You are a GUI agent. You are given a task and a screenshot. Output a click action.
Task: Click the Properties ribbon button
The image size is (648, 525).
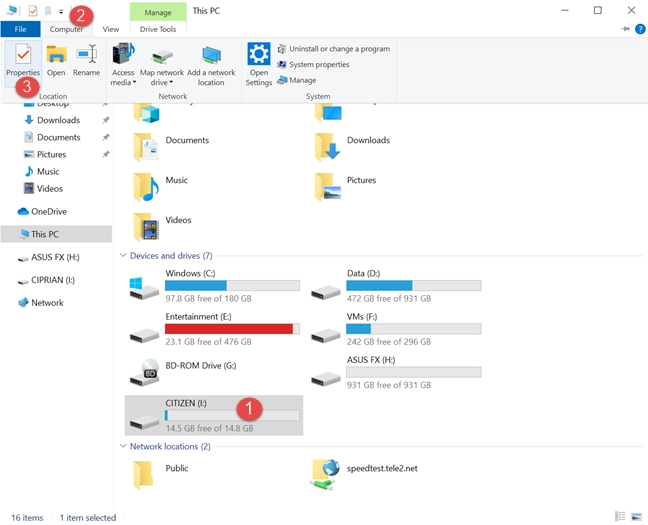[x=23, y=62]
